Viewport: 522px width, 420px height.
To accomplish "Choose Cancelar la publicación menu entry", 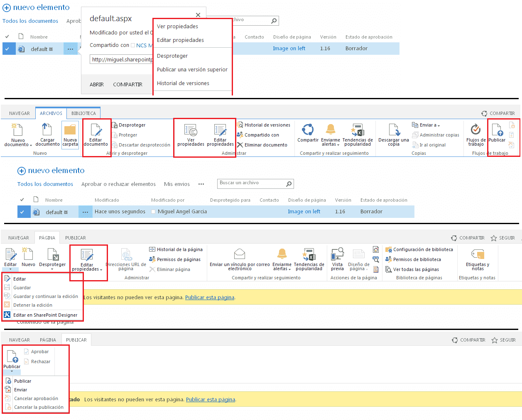I will pos(35,407).
